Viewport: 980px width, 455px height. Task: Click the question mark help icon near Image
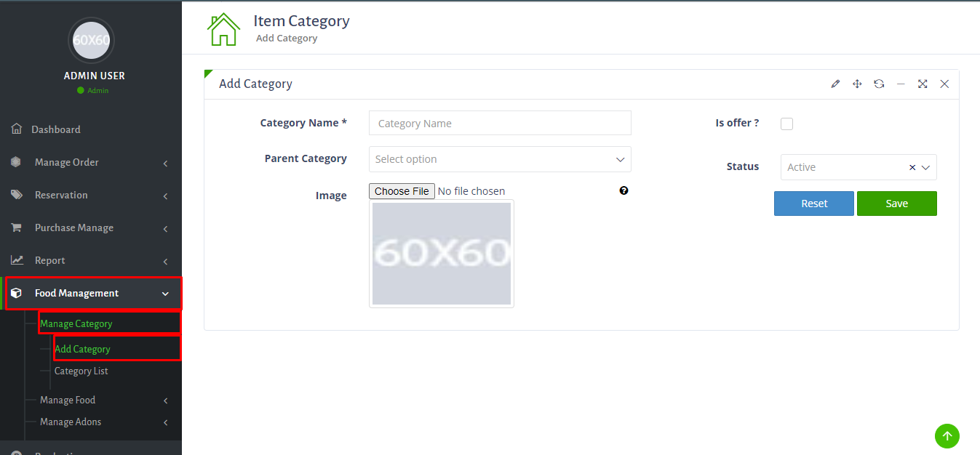[624, 190]
